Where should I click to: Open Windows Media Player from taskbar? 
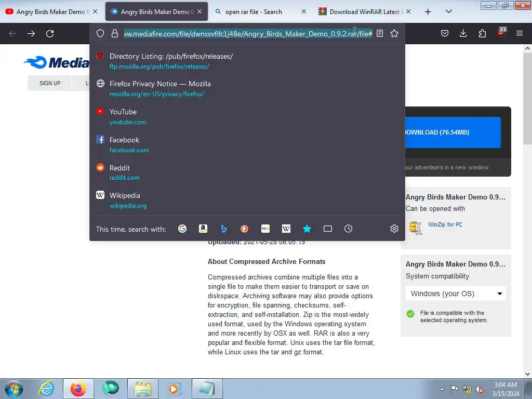[x=175, y=389]
